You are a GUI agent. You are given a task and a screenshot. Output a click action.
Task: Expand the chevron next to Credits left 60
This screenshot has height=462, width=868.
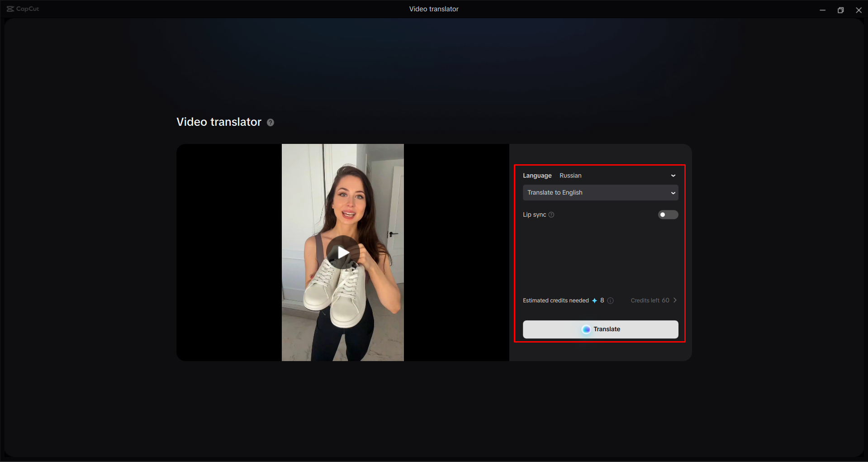(674, 300)
